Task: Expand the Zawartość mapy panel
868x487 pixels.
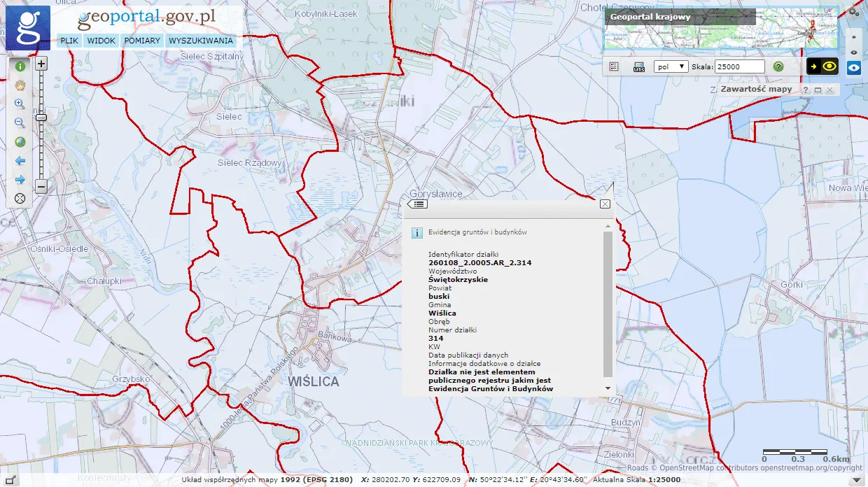Action: (817, 90)
